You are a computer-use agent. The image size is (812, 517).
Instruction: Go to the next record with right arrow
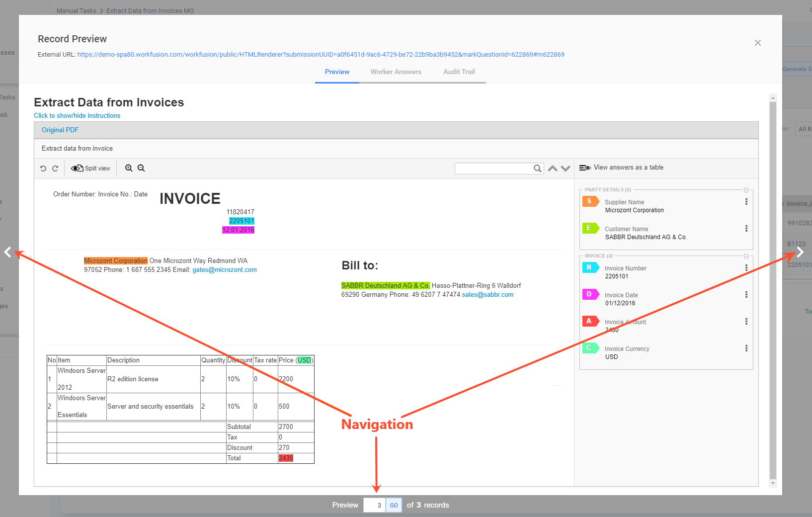click(x=800, y=252)
